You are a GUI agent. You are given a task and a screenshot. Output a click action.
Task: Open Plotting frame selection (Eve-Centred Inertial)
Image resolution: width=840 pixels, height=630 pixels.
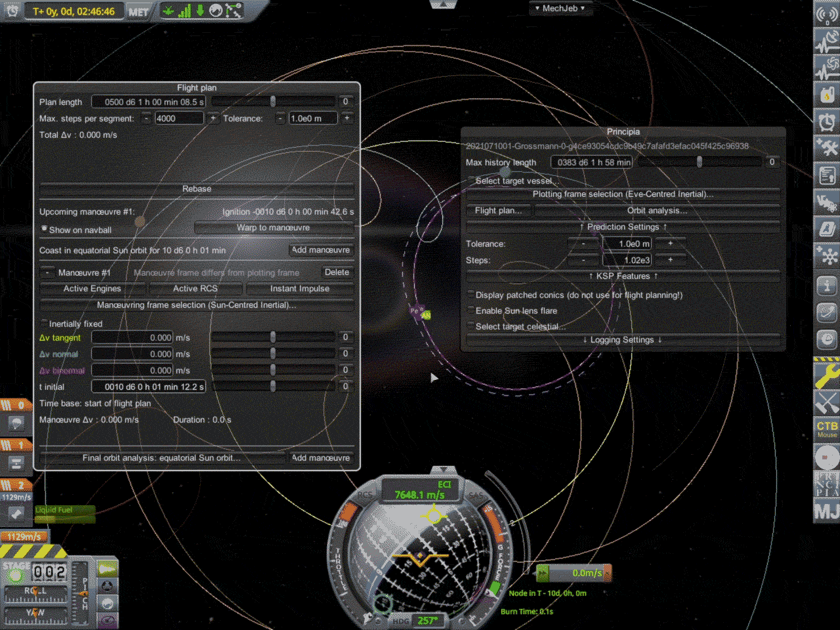pyautogui.click(x=622, y=194)
